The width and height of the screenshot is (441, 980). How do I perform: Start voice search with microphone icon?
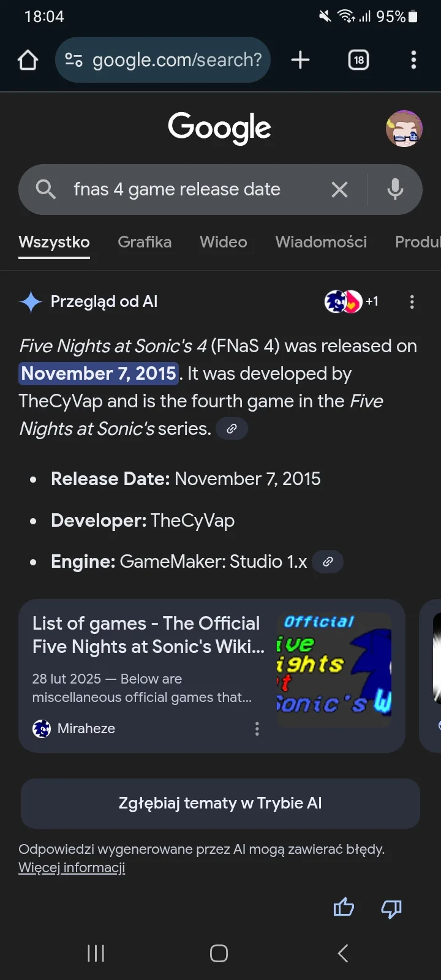point(395,190)
